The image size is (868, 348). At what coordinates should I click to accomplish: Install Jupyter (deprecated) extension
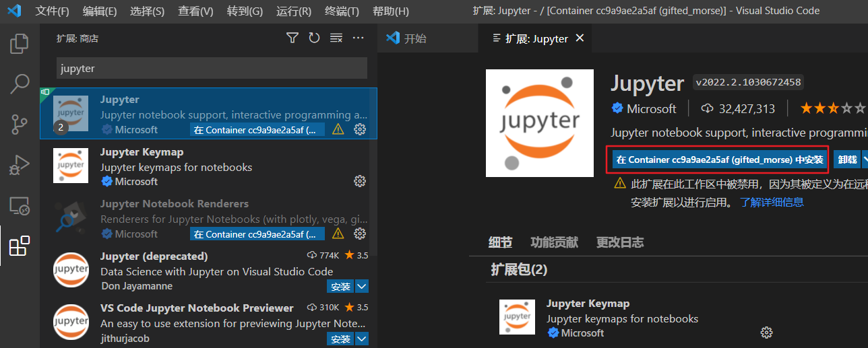coord(341,287)
